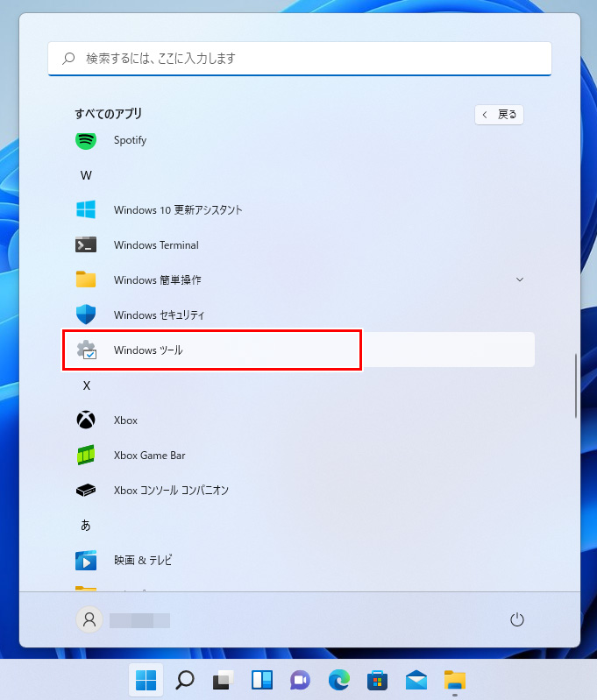Click the W letter group header
597x700 pixels.
[86, 175]
